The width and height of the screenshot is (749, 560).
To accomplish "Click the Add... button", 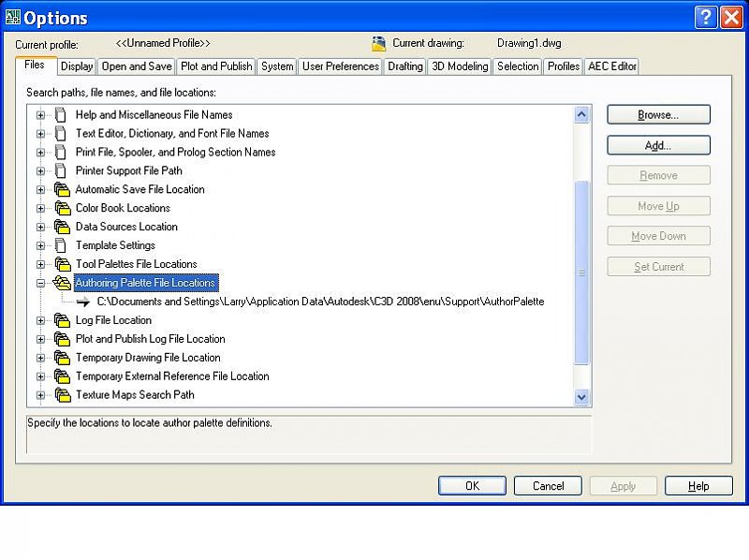I will click(x=658, y=145).
